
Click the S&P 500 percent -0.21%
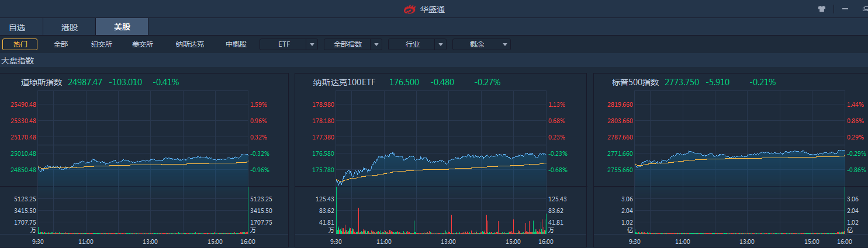[763, 82]
